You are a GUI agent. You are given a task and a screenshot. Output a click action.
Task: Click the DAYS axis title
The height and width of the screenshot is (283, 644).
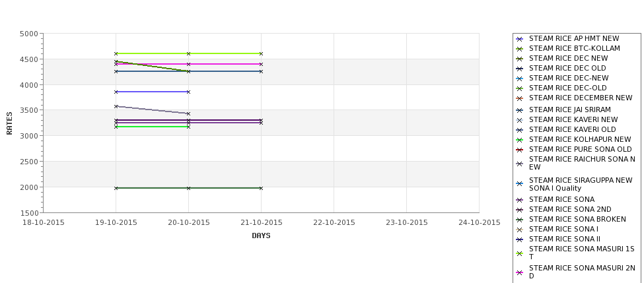tap(261, 236)
